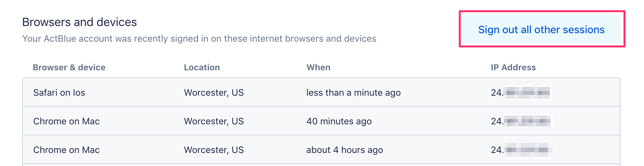Click the IP Address column header

tap(513, 67)
